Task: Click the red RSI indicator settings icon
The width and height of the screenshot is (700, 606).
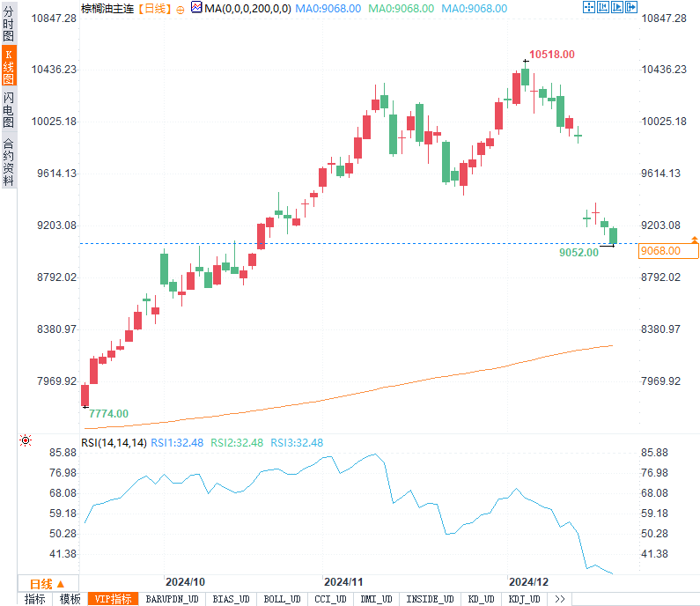Action: tap(26, 440)
